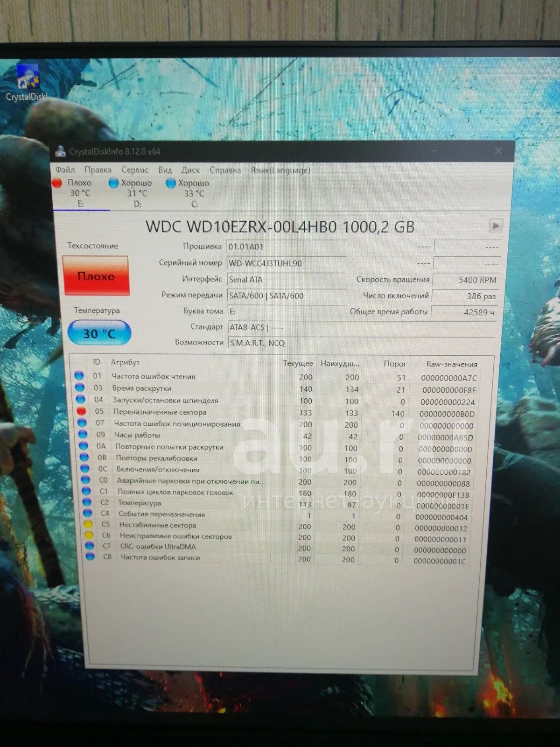The width and height of the screenshot is (560, 747).
Task: Open the 'Язык(Language)' menu
Action: [x=280, y=170]
